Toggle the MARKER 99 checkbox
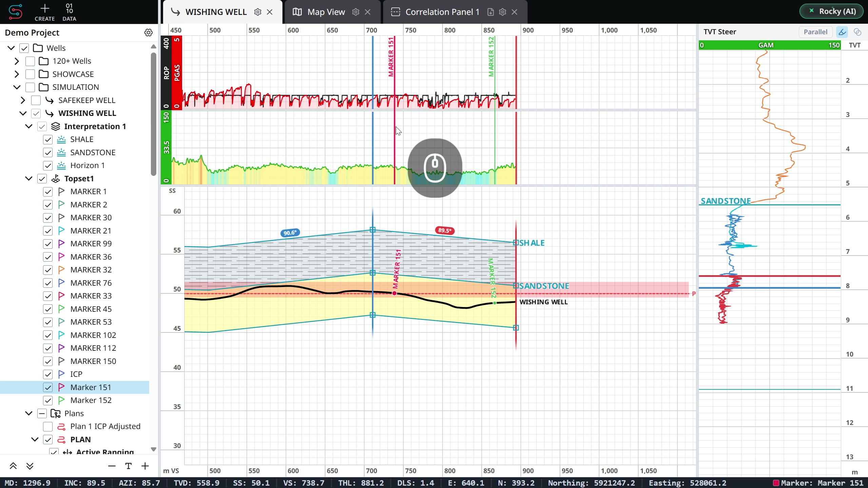Viewport: 868px width, 488px height. tap(48, 244)
